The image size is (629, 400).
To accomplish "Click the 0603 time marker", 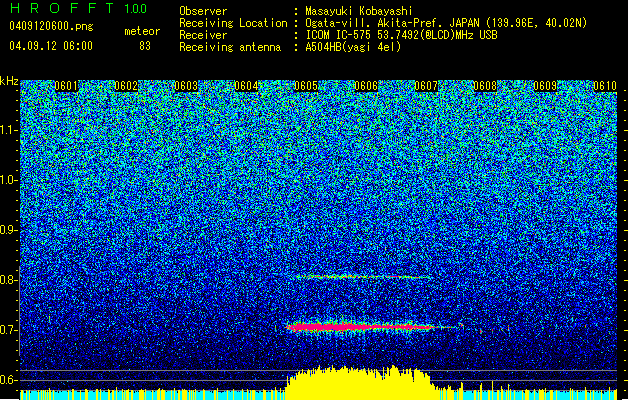I will click(x=186, y=86).
